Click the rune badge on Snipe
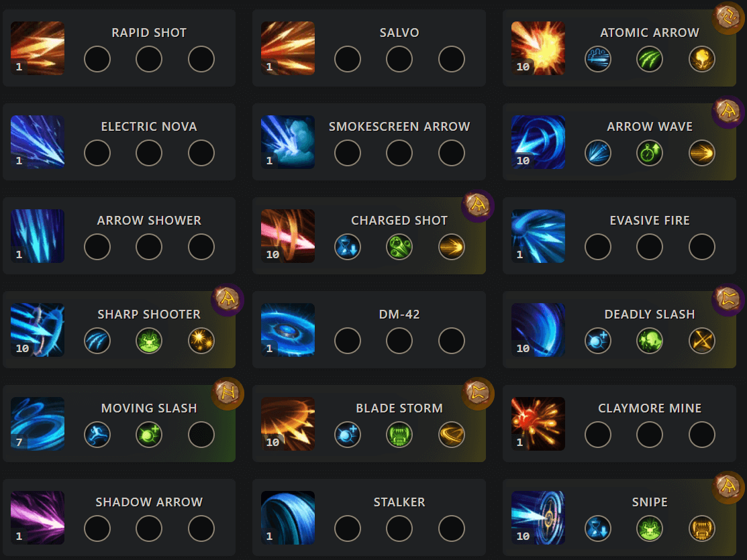 pos(729,487)
